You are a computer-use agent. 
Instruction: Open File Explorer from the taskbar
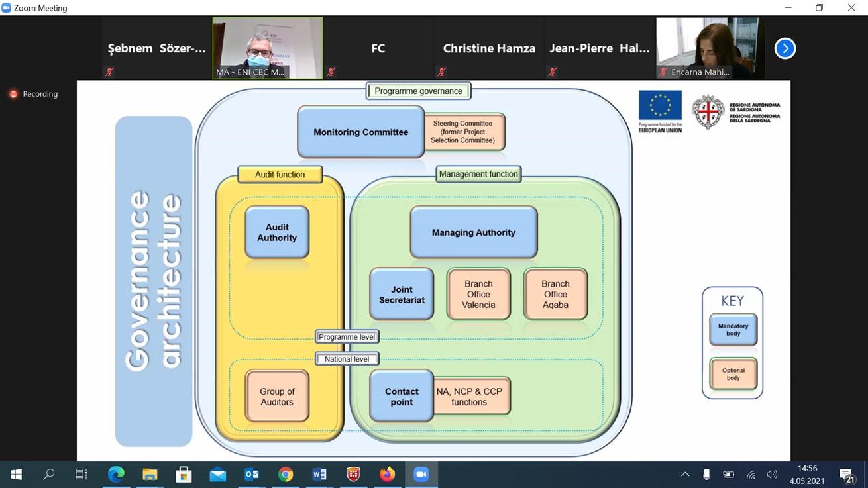click(x=150, y=474)
